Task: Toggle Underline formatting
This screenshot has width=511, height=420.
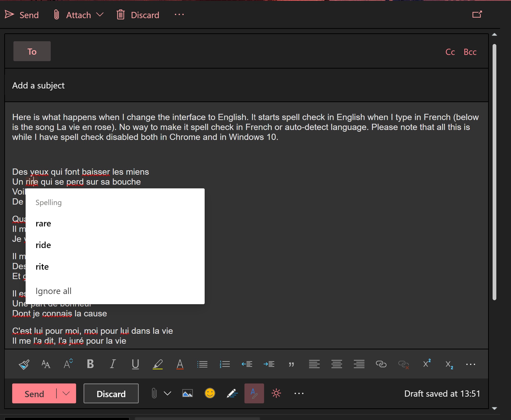Action: (x=135, y=364)
